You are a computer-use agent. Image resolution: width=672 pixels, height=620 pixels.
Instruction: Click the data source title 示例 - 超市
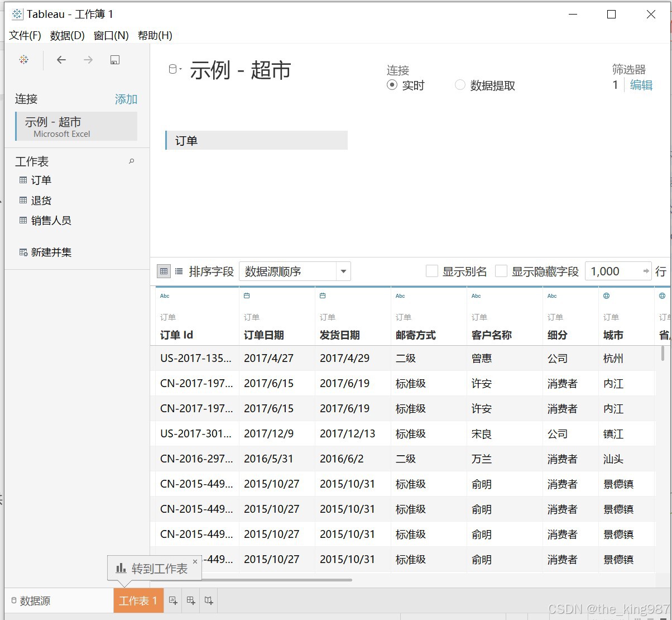(241, 70)
